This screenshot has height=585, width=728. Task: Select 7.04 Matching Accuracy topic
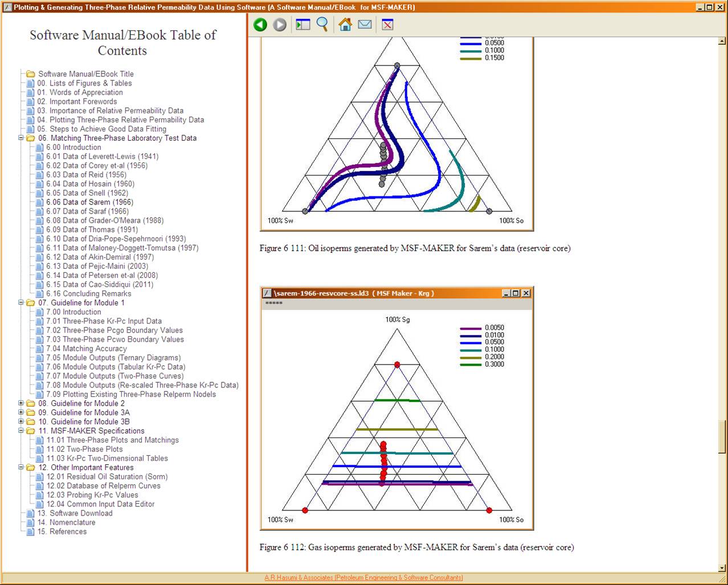pos(86,349)
